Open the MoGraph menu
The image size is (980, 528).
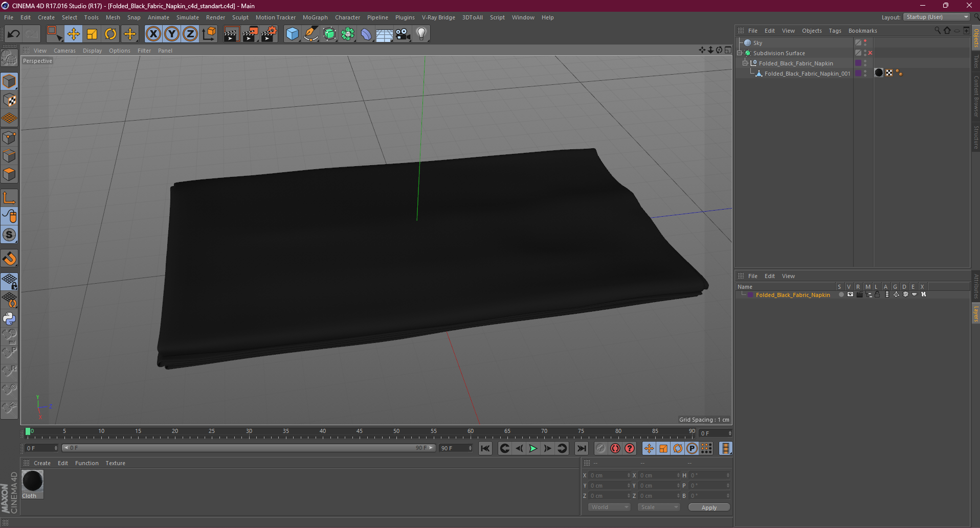[x=315, y=17]
